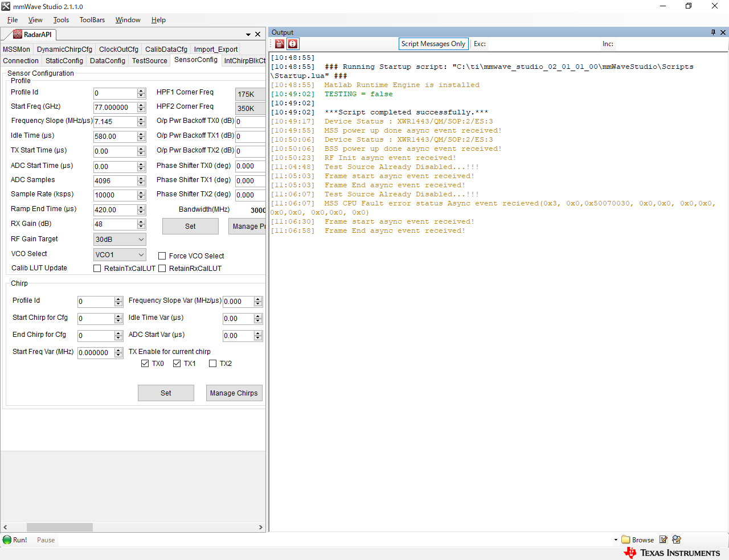Open the ToolBars menu
This screenshot has width=729, height=560.
tap(92, 20)
